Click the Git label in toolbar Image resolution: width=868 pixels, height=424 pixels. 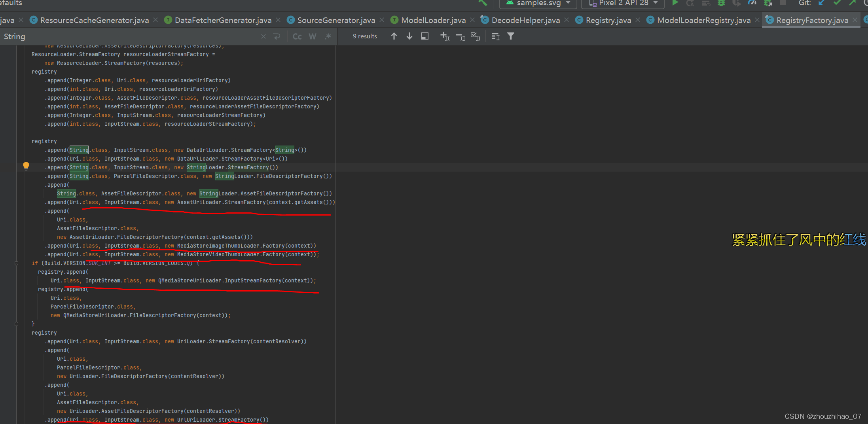click(x=804, y=3)
